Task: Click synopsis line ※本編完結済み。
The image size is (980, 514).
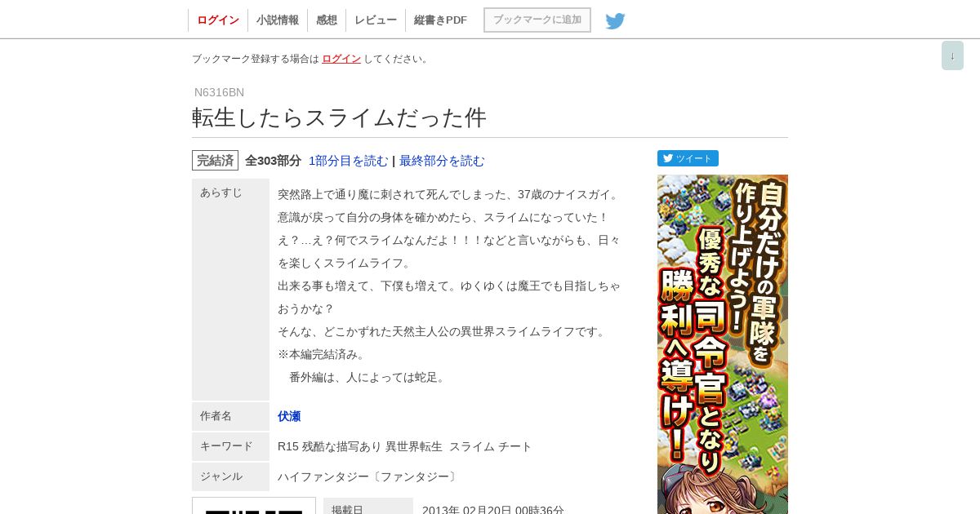Action: pos(322,354)
